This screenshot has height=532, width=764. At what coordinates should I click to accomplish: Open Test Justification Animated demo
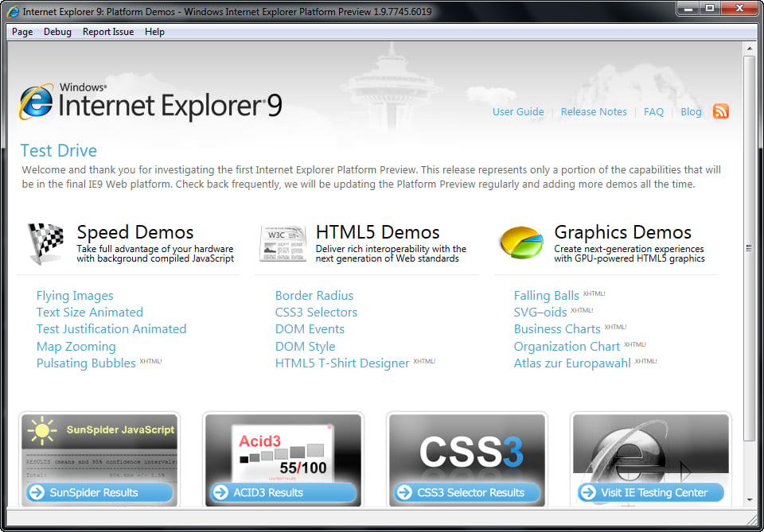111,329
